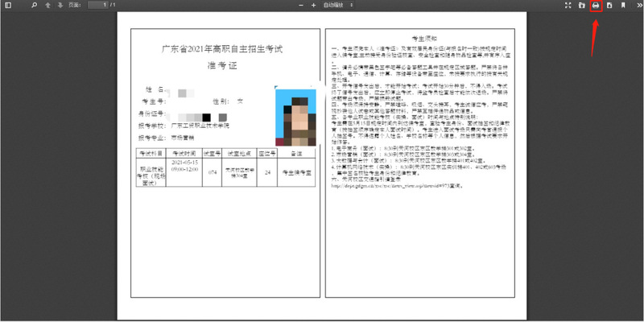Image resolution: width=644 pixels, height=322 pixels.
Task: Download the PDF file
Action: (x=609, y=6)
